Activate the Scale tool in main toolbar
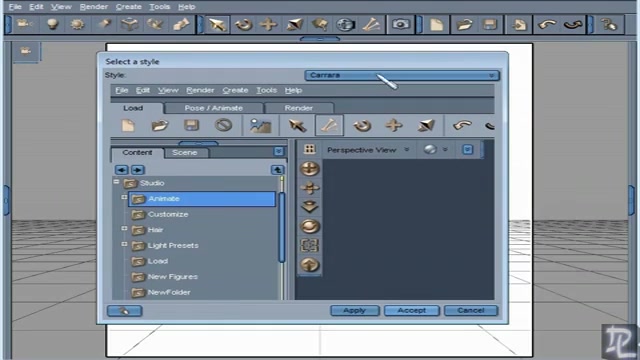Viewport: 640px width, 360px height. pyautogui.click(x=294, y=24)
